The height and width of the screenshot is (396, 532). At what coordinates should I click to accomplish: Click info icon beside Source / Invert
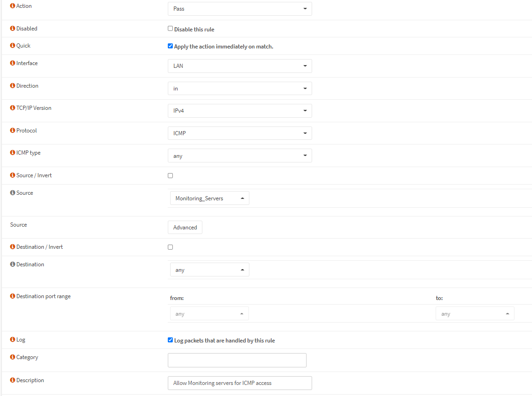[12, 175]
